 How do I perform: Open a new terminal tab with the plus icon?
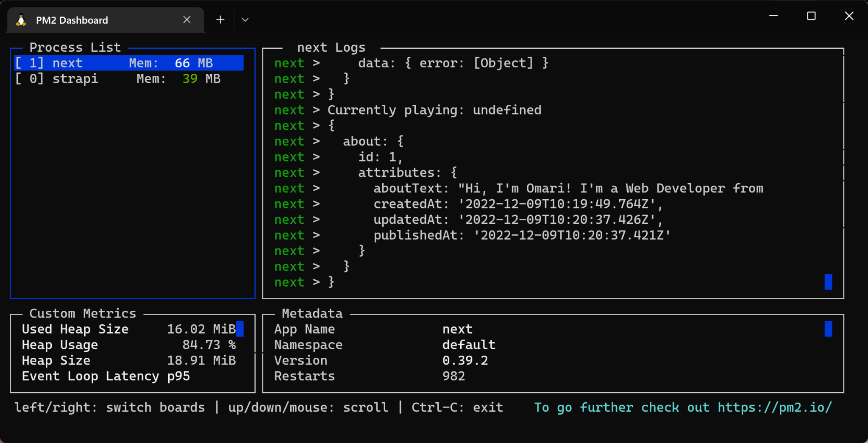[x=220, y=20]
